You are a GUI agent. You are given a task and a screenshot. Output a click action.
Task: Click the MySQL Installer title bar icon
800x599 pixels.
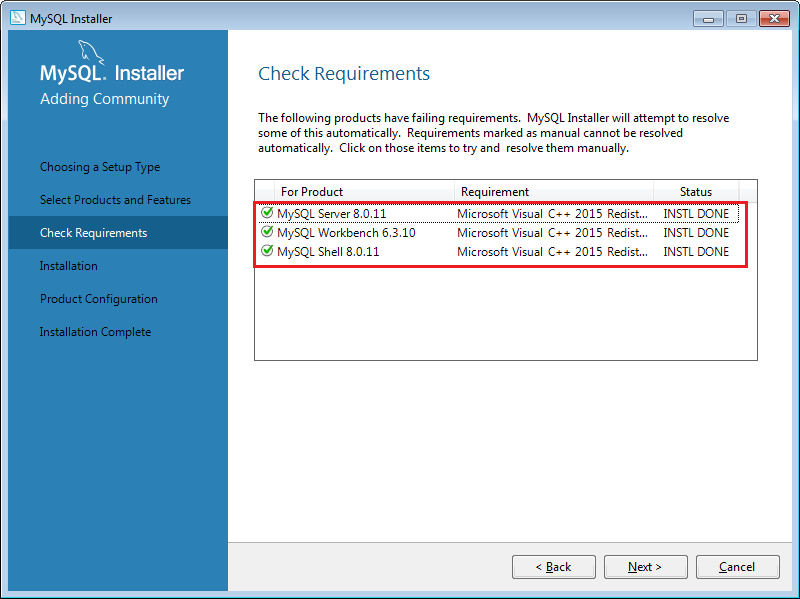17,18
